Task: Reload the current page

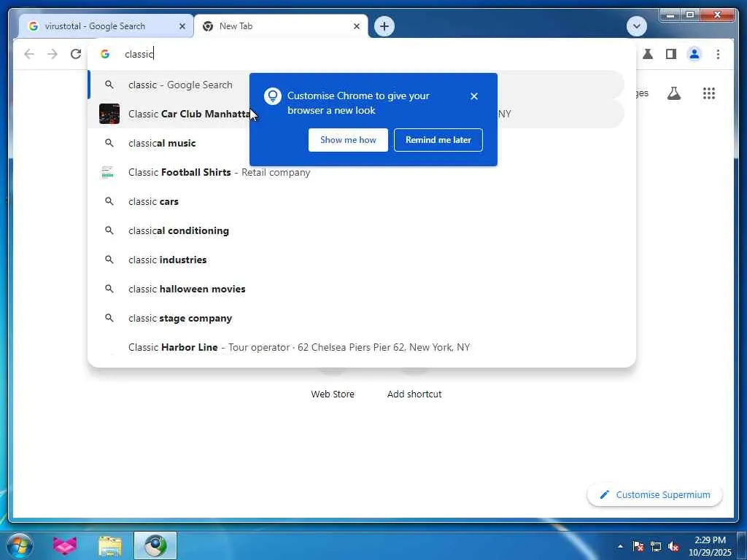Action: (76, 54)
